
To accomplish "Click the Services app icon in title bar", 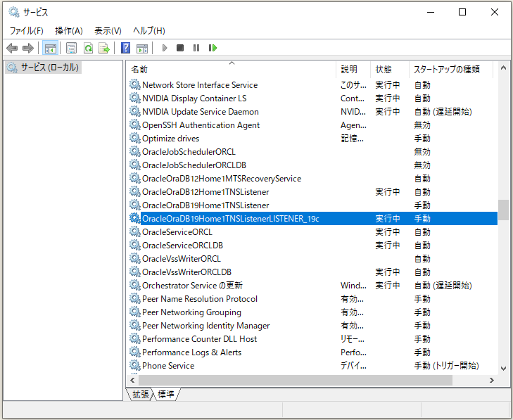I will 14,12.
